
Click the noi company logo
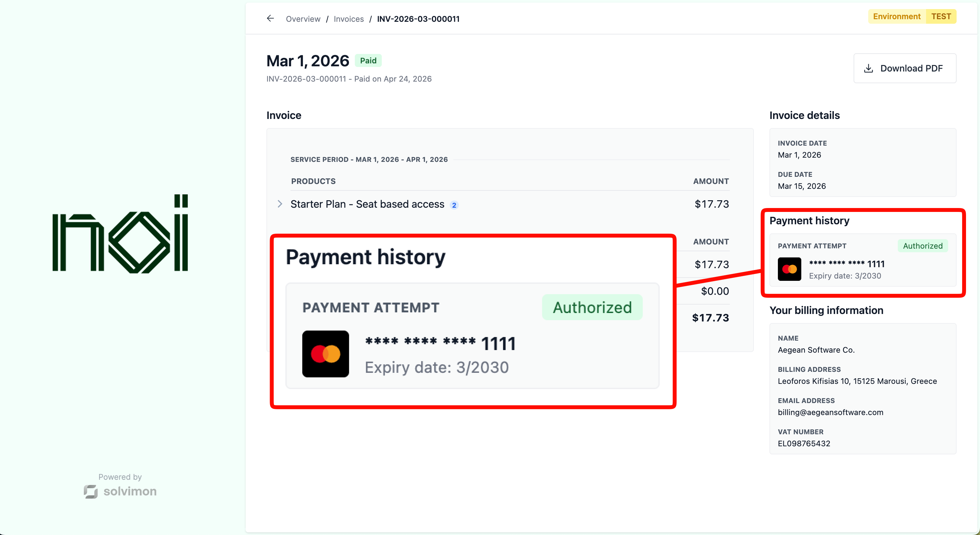[120, 233]
